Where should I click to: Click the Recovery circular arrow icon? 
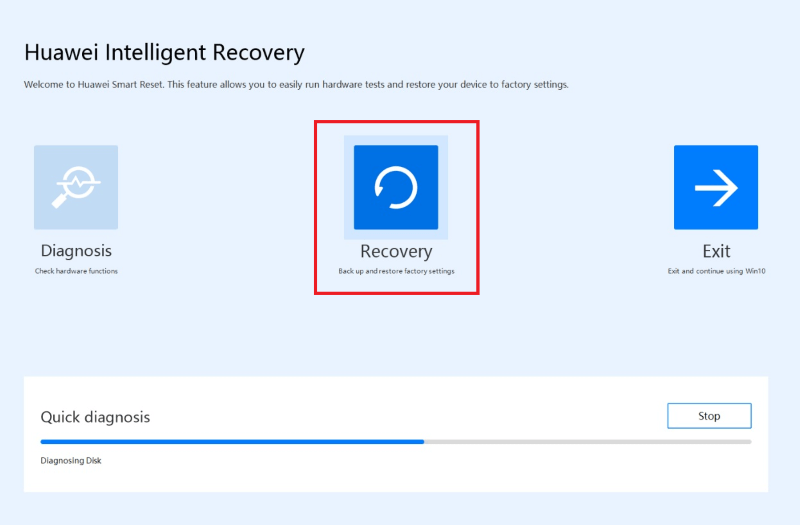396,187
